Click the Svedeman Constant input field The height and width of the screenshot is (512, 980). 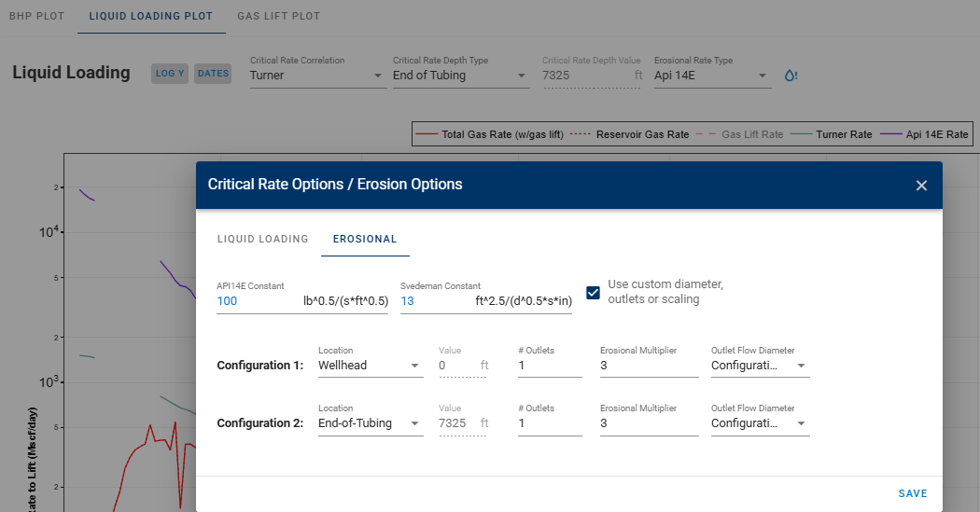tap(435, 301)
